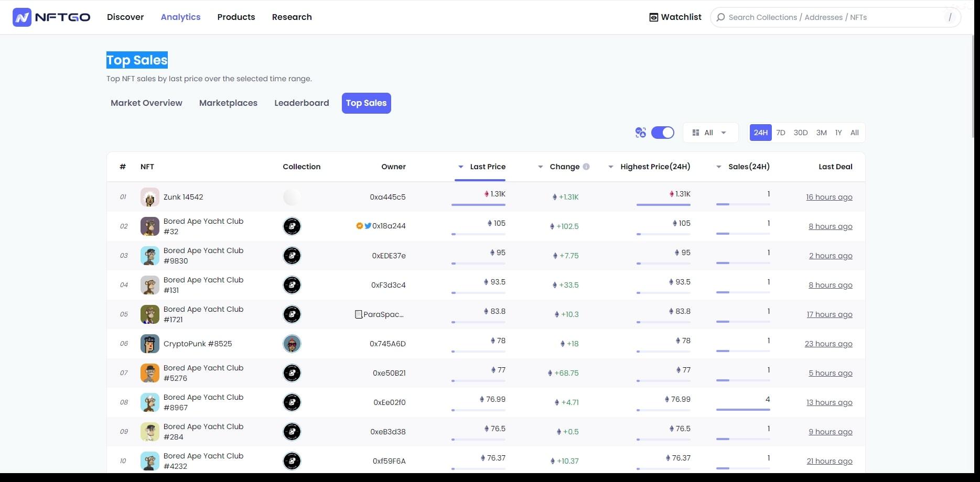Open Bored Ape Yacht Club #4232 thumbnail
Image resolution: width=980 pixels, height=482 pixels.
pos(149,461)
